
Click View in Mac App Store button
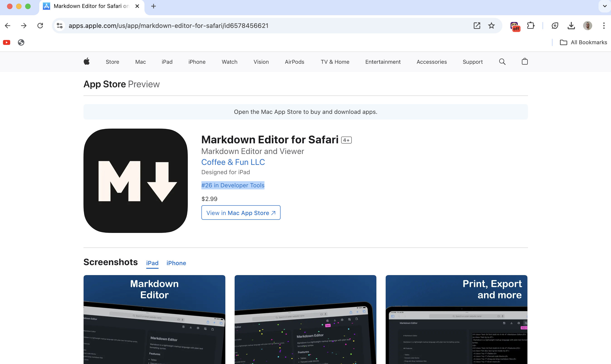(240, 213)
